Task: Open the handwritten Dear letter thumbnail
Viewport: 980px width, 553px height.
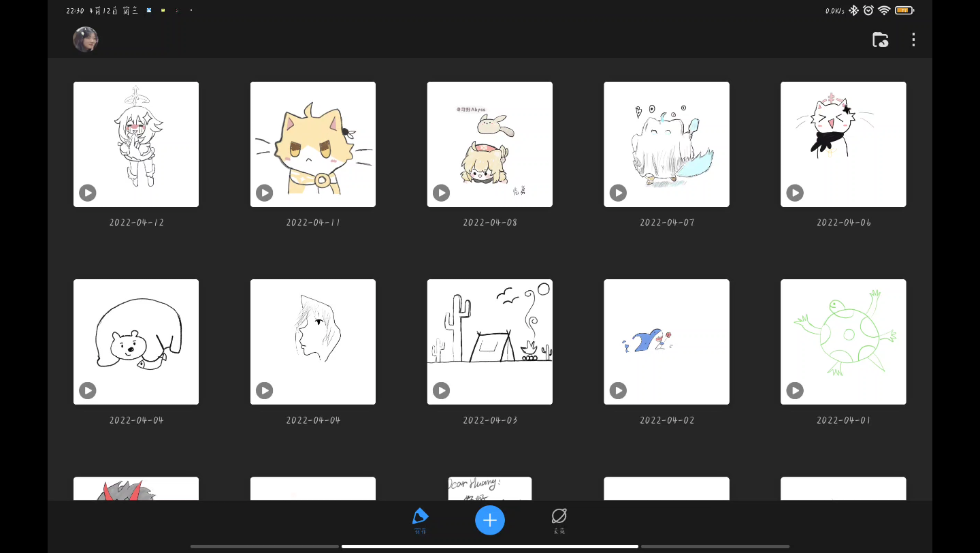Action: pyautogui.click(x=490, y=488)
